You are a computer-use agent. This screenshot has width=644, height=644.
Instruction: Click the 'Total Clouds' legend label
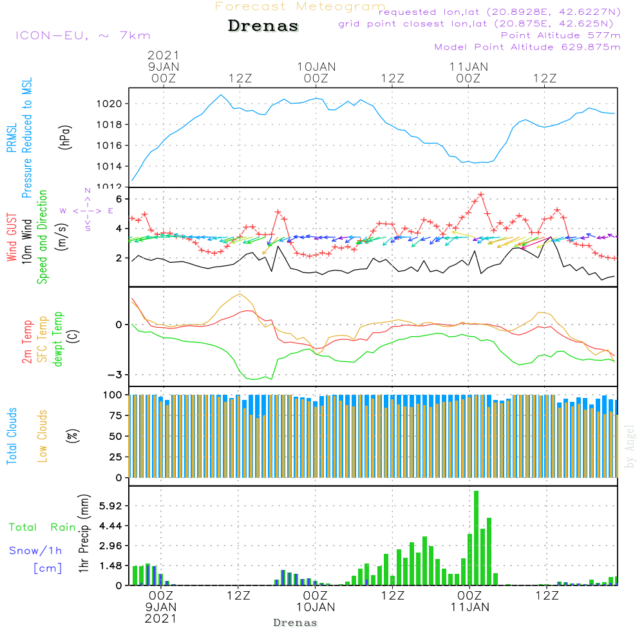12,436
